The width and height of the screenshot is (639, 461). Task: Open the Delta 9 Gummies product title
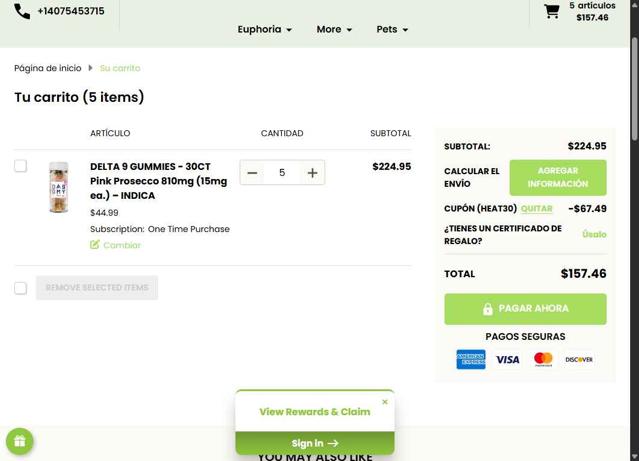(x=159, y=181)
